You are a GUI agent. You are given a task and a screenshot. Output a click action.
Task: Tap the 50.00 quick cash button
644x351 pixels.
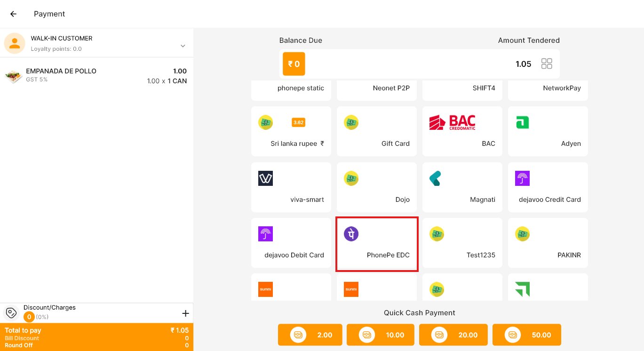(x=527, y=335)
